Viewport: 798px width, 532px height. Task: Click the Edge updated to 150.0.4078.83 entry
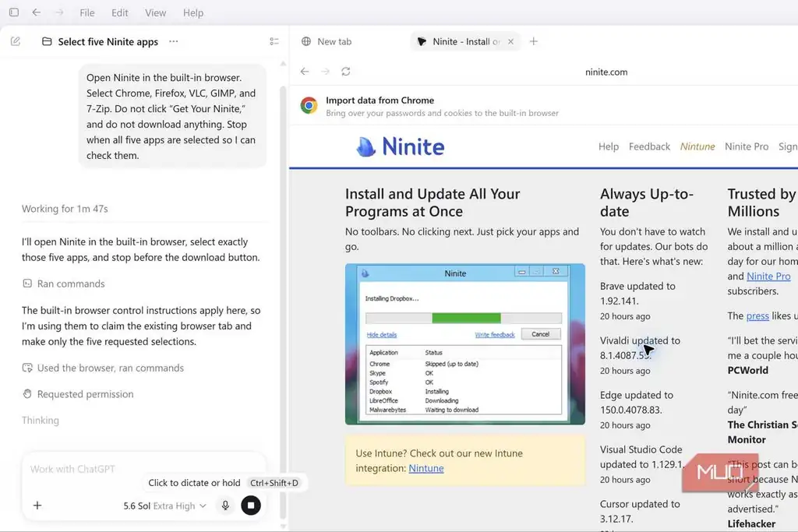(636, 402)
